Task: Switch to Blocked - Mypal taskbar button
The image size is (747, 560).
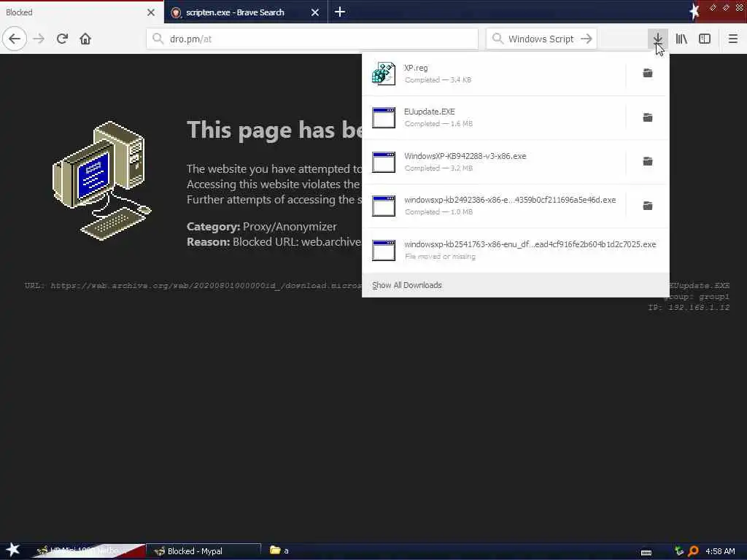Action: tap(204, 551)
